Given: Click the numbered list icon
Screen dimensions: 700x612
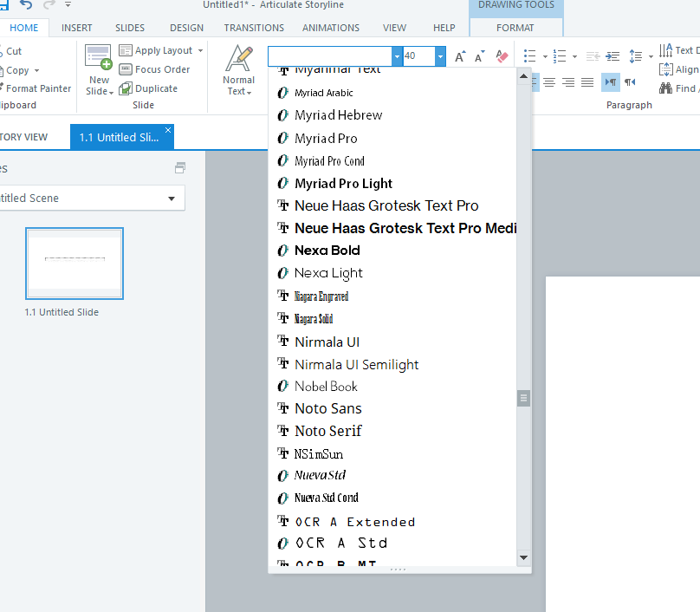Looking at the screenshot, I should point(560,56).
